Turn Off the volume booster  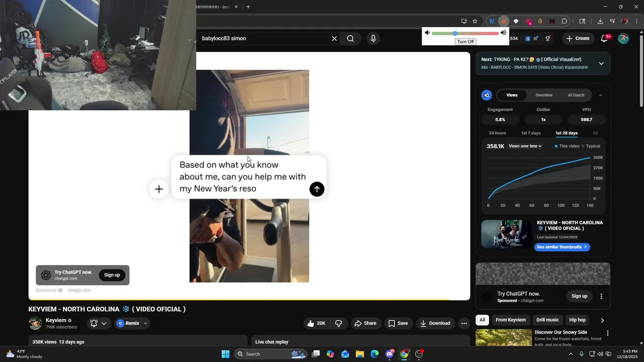pyautogui.click(x=465, y=42)
